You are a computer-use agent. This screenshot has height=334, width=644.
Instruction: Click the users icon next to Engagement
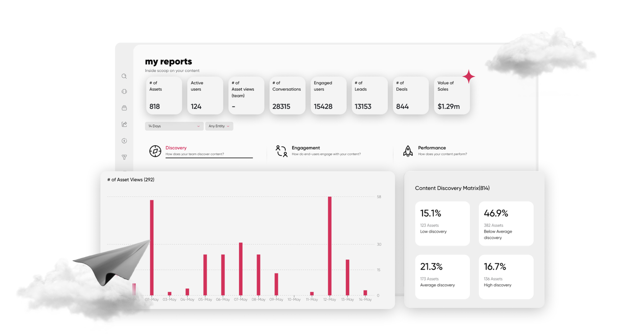[x=281, y=151]
